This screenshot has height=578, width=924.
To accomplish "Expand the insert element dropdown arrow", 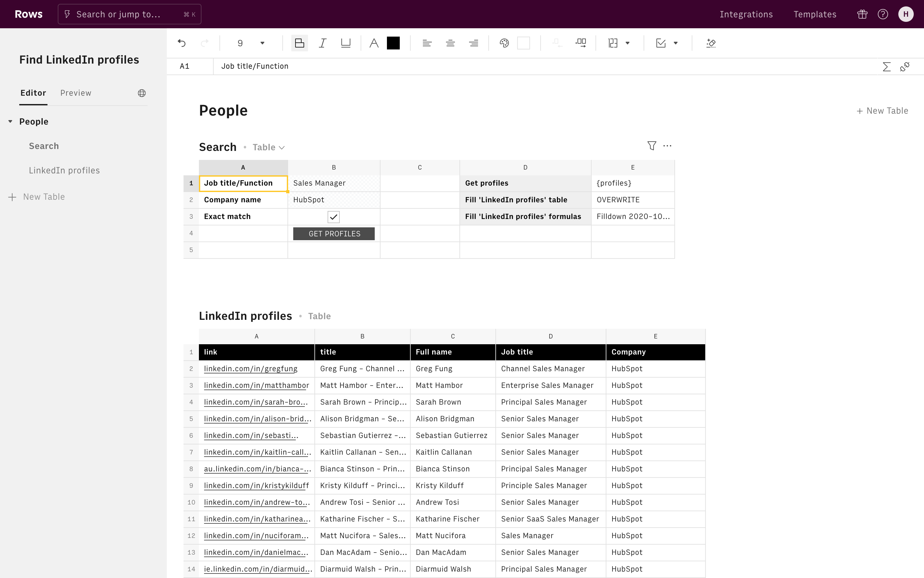I will pos(676,43).
